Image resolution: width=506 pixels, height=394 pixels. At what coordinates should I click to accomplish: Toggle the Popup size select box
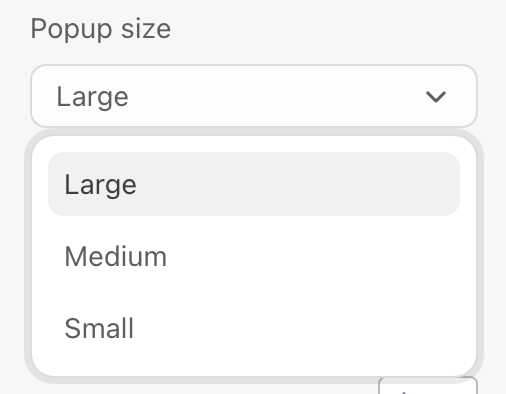tap(254, 96)
